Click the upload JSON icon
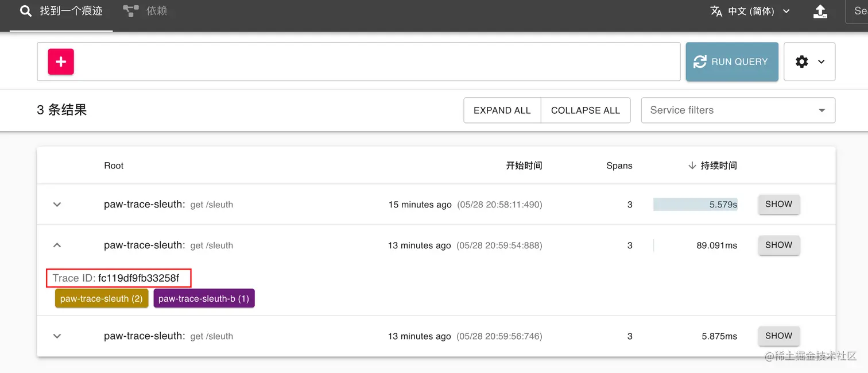This screenshot has height=373, width=868. 820,11
